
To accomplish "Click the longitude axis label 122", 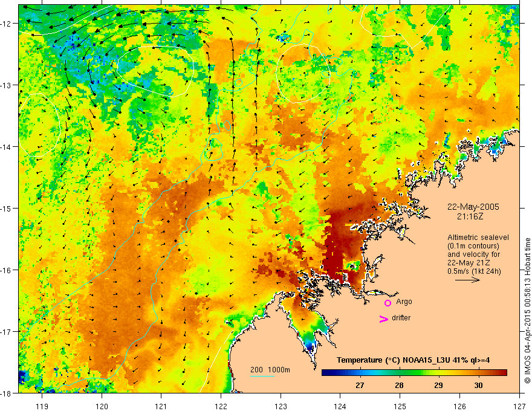I will point(221,406).
